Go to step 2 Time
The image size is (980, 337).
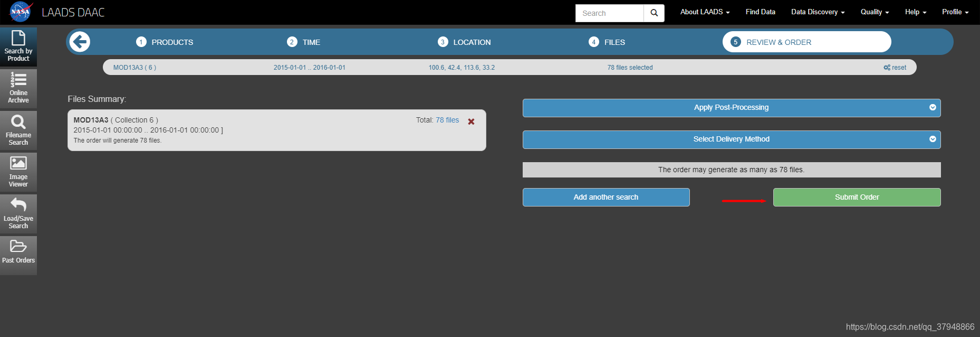(304, 42)
